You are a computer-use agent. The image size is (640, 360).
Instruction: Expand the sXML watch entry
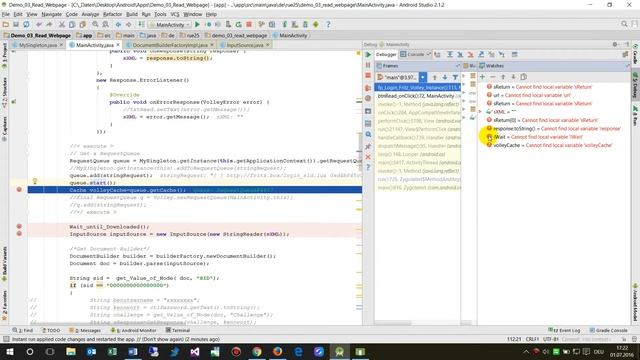pos(480,111)
